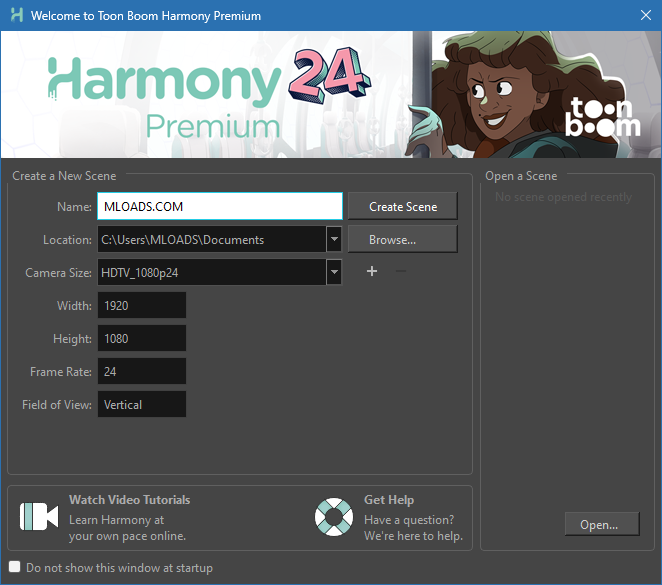
Task: Click the 'Learn Harmony at your own pace online.' text
Action: click(x=128, y=528)
